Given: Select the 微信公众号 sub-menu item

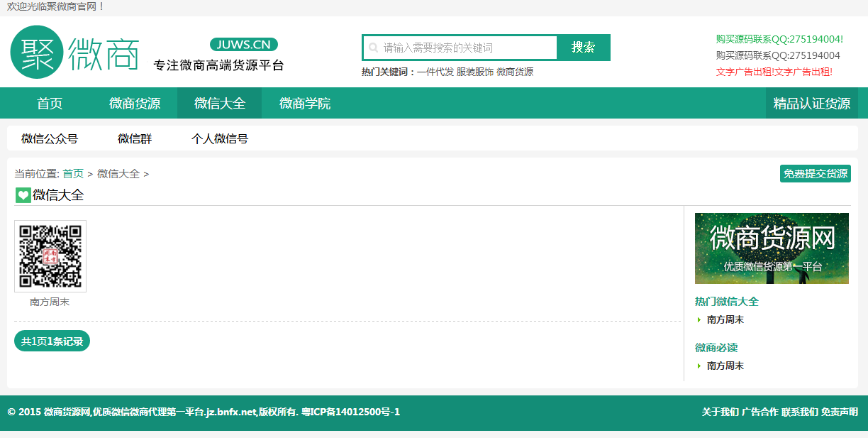Looking at the screenshot, I should coord(50,139).
